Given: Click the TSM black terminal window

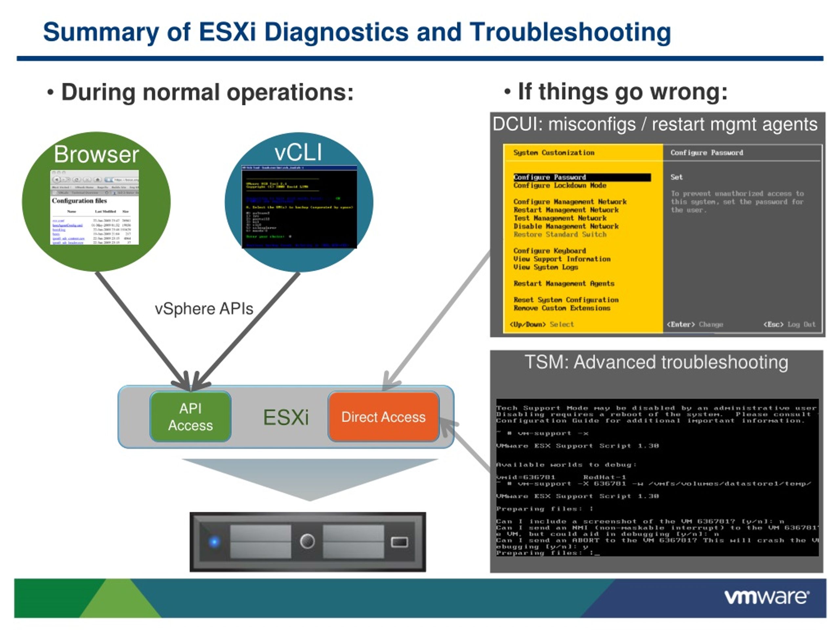Looking at the screenshot, I should [x=657, y=478].
